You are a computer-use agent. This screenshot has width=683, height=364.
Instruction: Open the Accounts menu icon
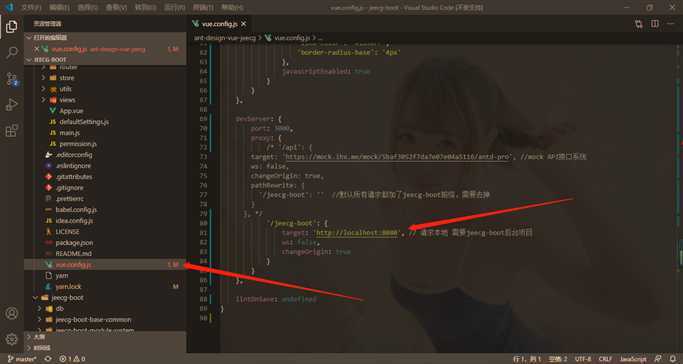pyautogui.click(x=12, y=313)
